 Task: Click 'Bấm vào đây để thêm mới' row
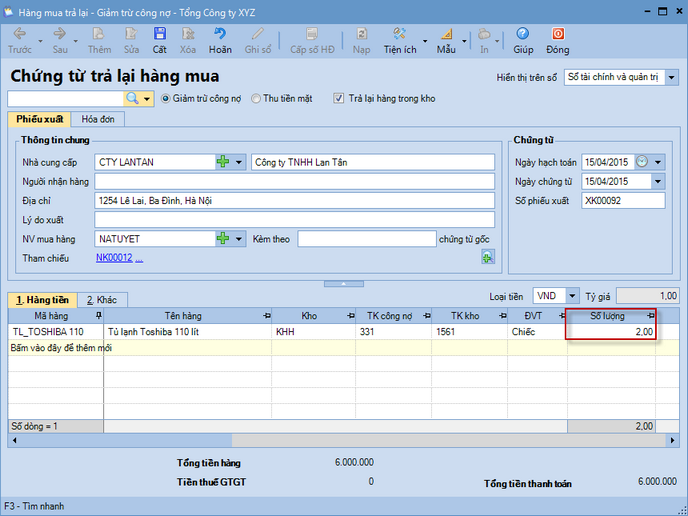344,348
